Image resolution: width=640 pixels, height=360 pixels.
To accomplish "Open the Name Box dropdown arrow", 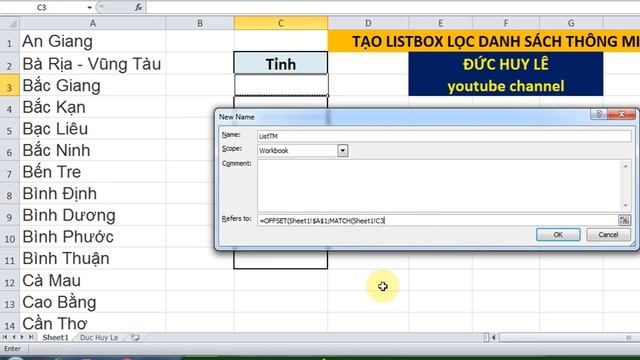I will 90,7.
